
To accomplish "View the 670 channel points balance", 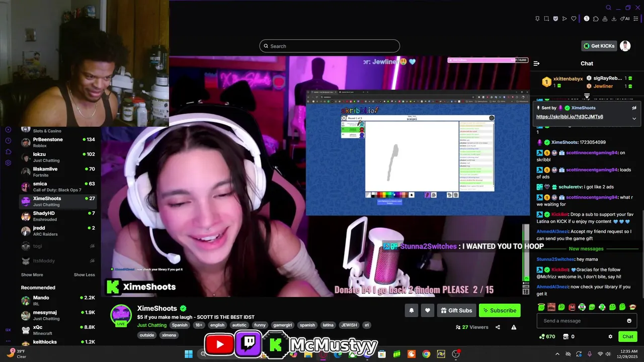I will click(547, 336).
